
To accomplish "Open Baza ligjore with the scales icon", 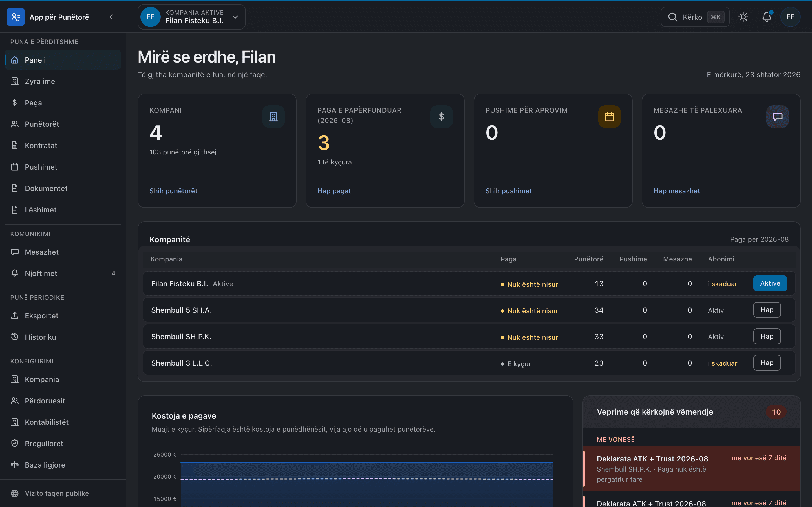I will pyautogui.click(x=63, y=465).
